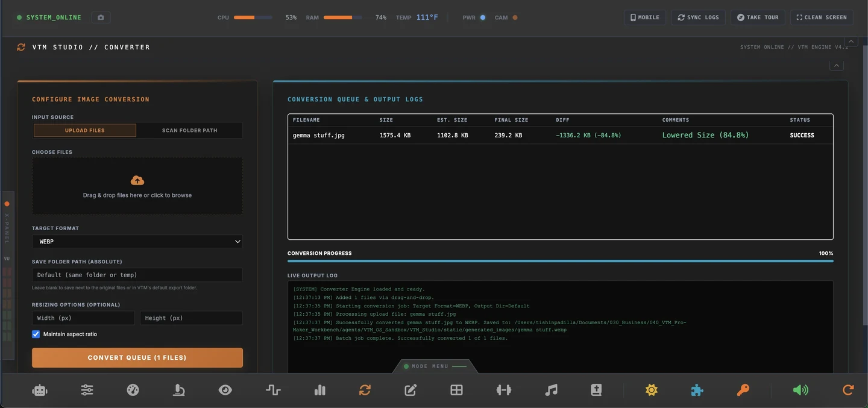Click the STATUS column header
Viewport: 868px width, 408px height.
coord(800,120)
